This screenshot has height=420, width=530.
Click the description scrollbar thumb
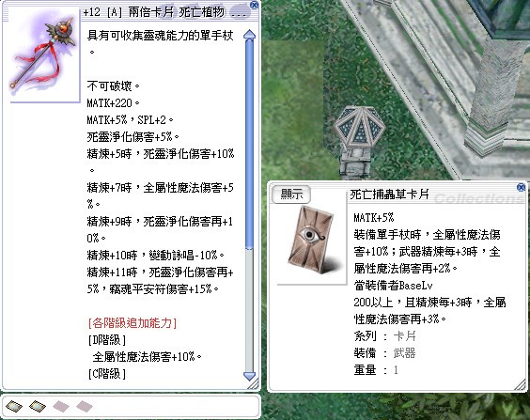point(249,144)
